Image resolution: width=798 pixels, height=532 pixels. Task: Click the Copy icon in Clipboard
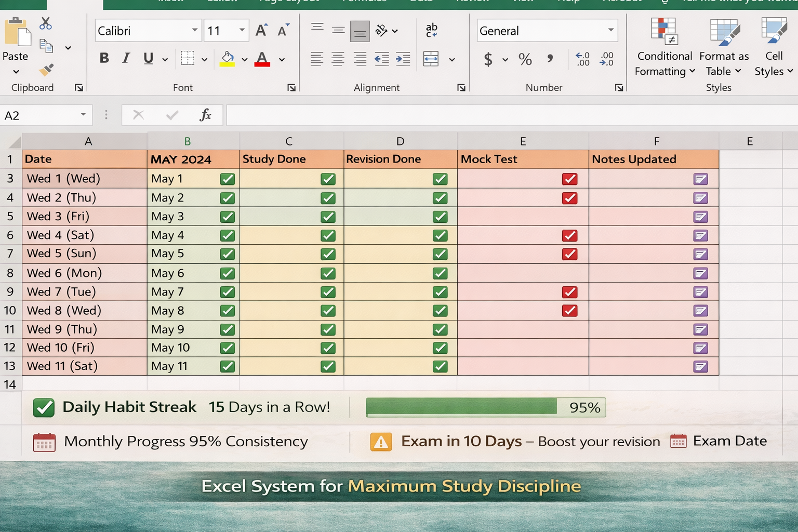click(x=46, y=47)
